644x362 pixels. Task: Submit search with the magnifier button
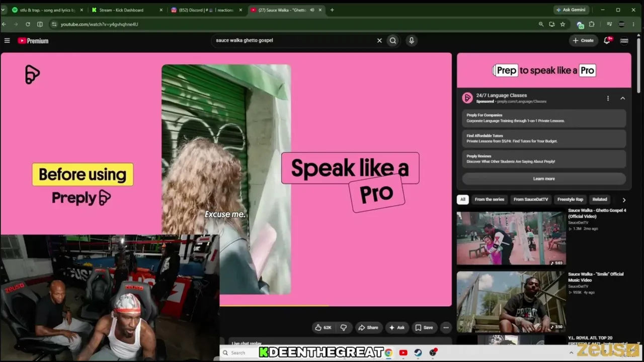pos(393,41)
